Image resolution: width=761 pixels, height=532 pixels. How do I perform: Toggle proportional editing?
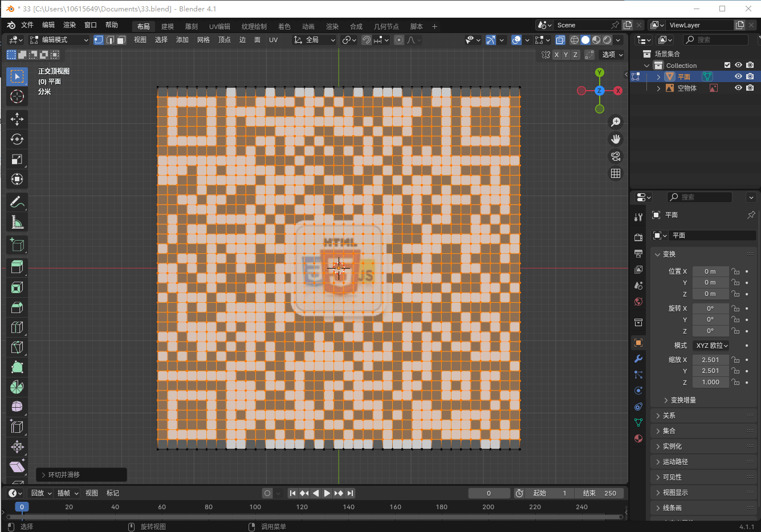click(x=399, y=40)
